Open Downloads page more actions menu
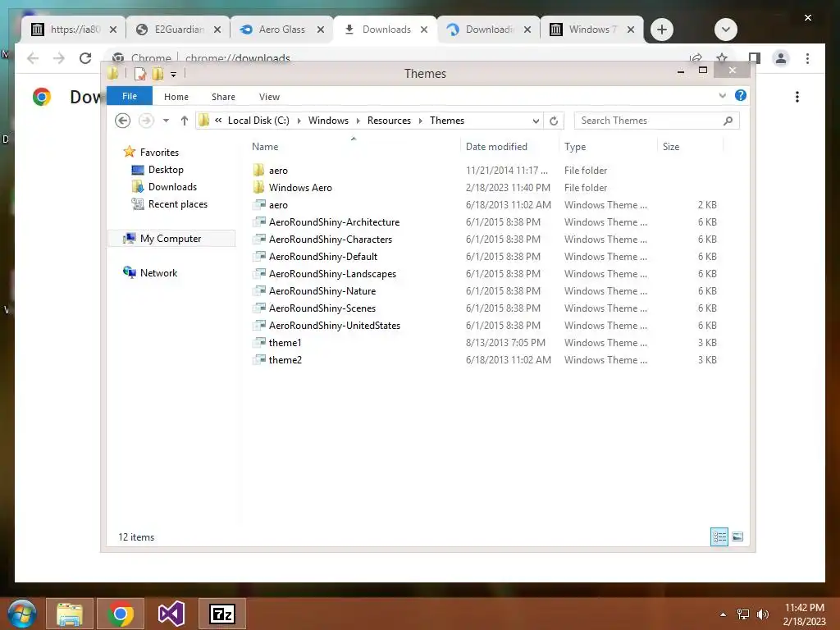 tap(797, 97)
